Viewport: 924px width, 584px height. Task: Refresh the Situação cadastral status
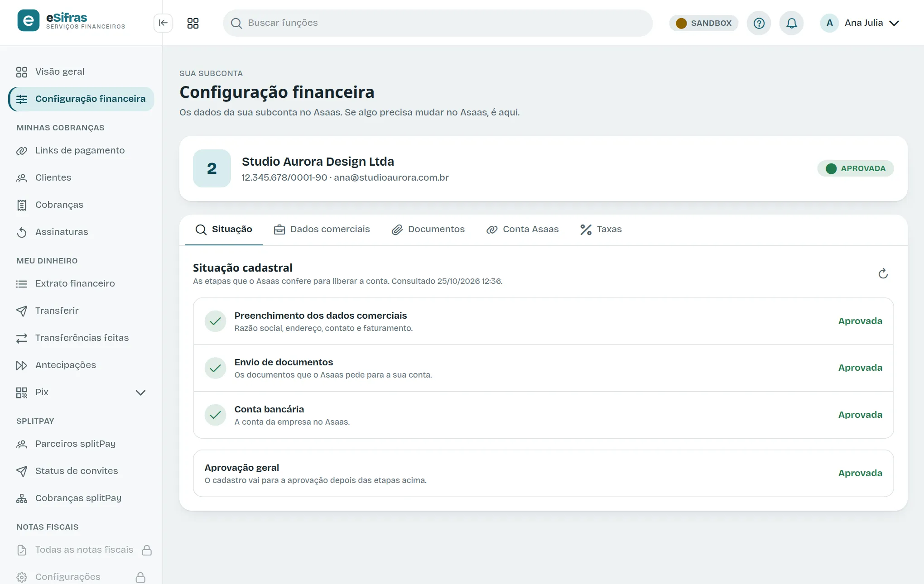tap(883, 273)
